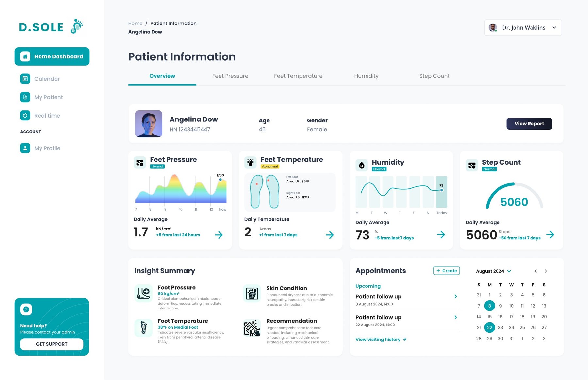Click Angelina Dow's profile photo
The height and width of the screenshot is (380, 588).
(x=149, y=124)
